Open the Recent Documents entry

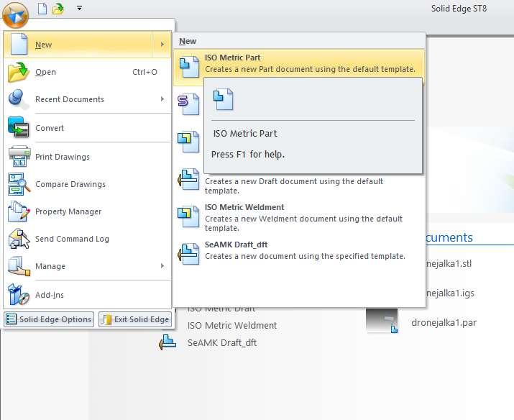[88, 99]
